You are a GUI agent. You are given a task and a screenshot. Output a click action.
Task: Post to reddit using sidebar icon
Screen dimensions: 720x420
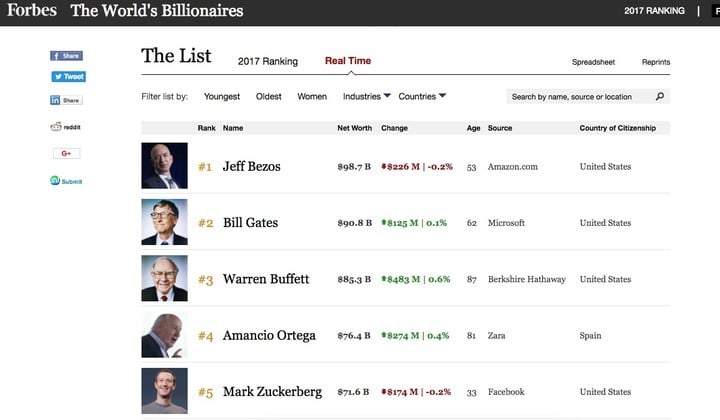[65, 127]
